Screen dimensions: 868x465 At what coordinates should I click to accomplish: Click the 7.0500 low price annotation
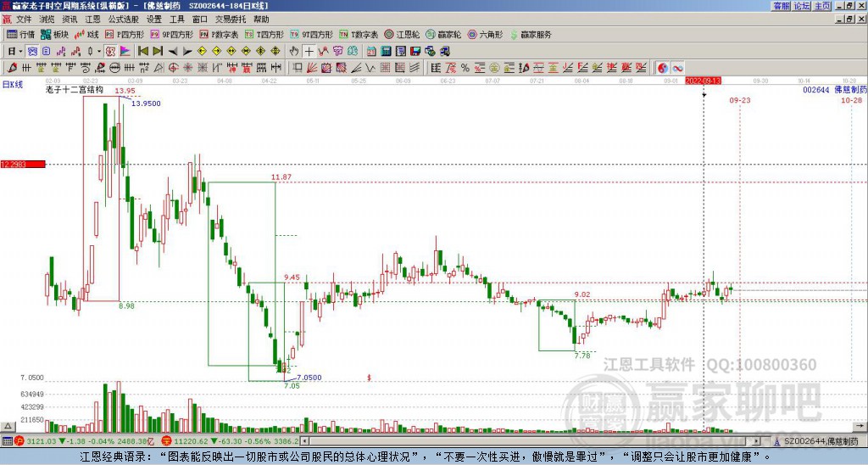[309, 378]
